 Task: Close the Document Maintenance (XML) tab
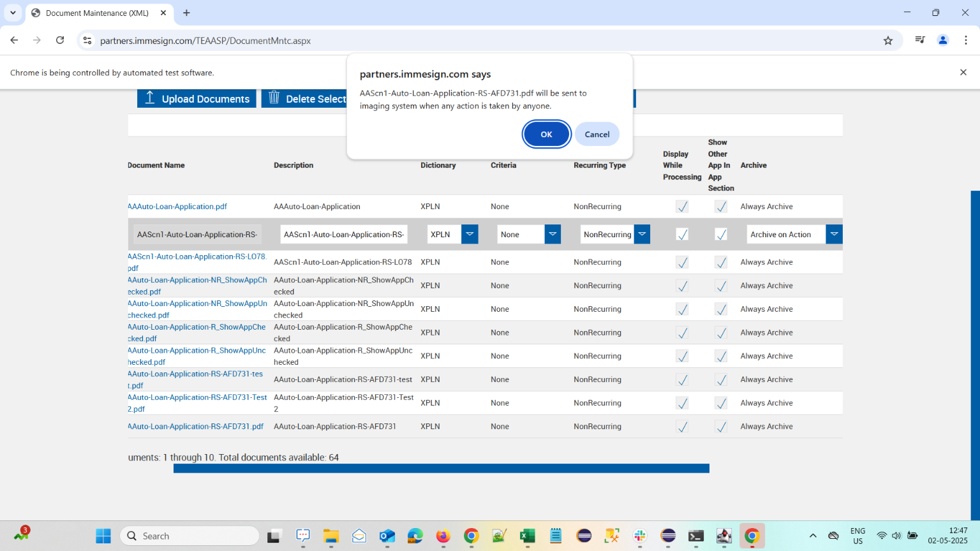coord(163,13)
